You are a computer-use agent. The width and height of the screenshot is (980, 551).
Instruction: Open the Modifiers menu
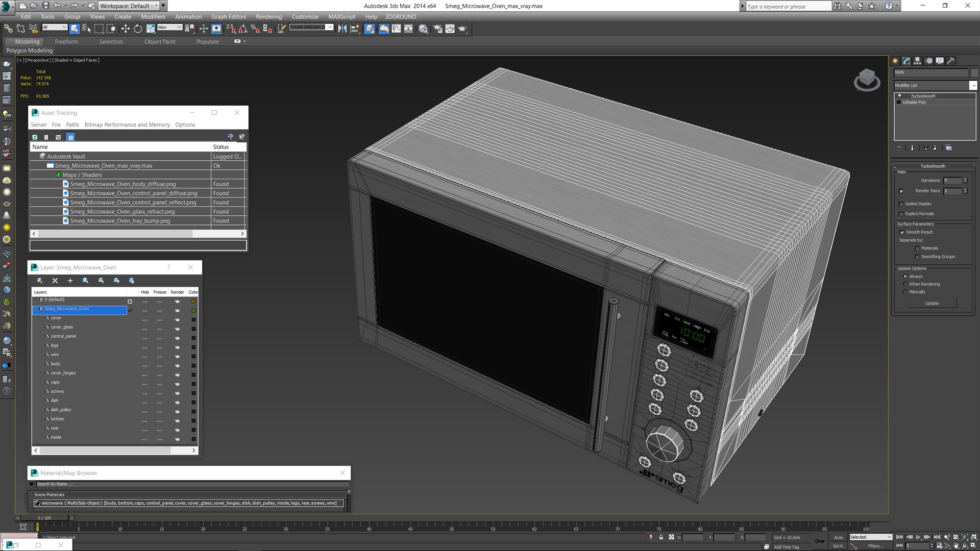pos(153,17)
